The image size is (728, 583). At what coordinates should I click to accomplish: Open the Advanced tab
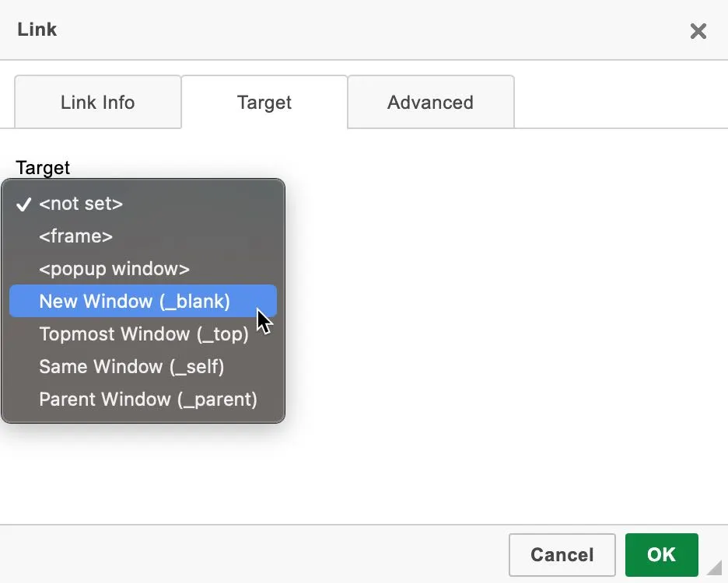430,103
